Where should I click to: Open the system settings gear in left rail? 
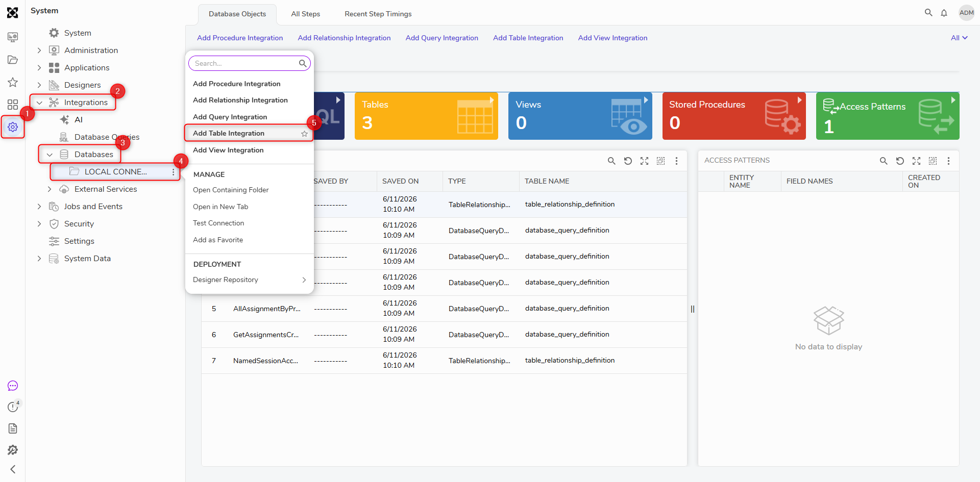pos(13,127)
